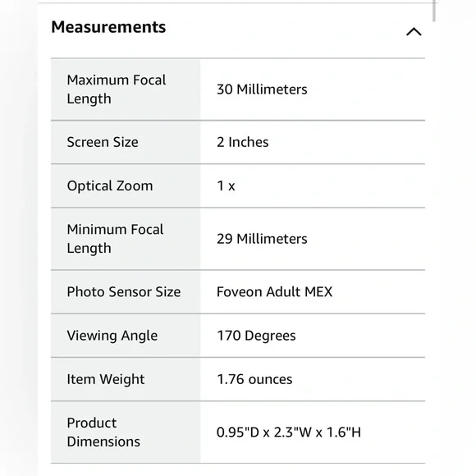
Task: Click the Photo Sensor Size label
Action: 124,291
